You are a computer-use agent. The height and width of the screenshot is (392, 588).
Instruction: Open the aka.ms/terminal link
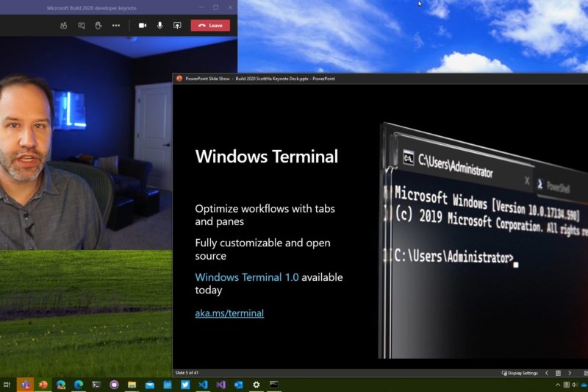(229, 313)
